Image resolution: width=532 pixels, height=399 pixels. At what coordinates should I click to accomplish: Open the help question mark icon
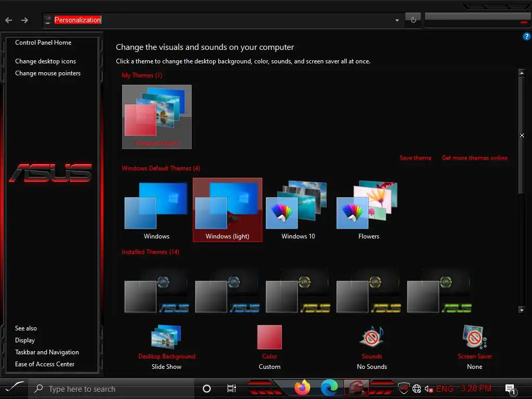(527, 36)
